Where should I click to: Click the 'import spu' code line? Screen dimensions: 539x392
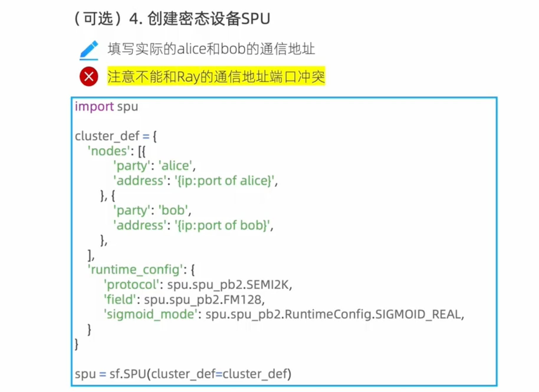pos(106,106)
